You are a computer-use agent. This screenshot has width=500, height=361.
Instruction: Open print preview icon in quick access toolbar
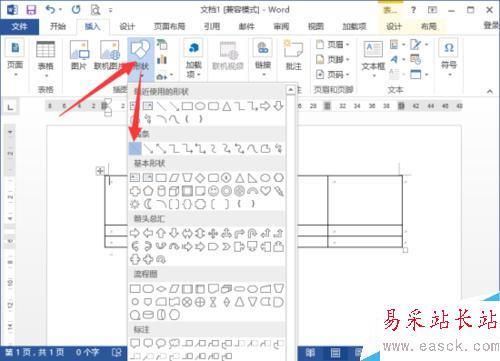[x=95, y=10]
